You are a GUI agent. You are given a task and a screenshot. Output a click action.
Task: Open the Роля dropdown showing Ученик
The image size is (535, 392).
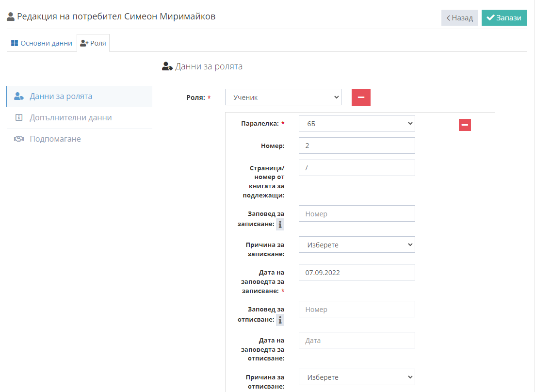[x=283, y=97]
